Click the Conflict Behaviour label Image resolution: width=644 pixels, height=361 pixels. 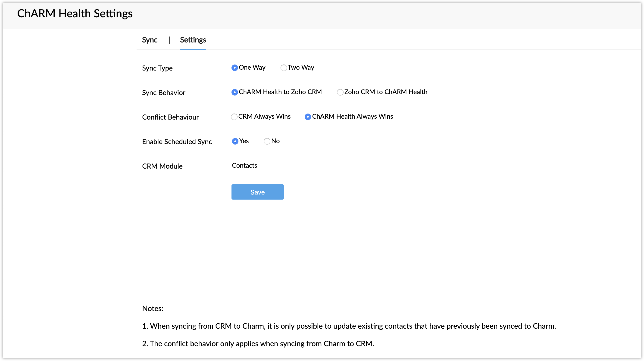(170, 117)
